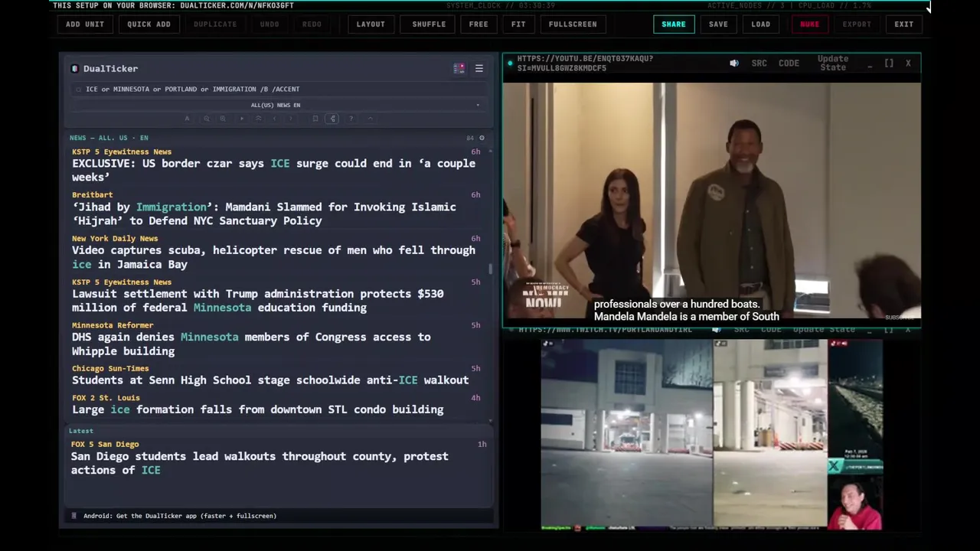This screenshot has height=551, width=980.
Task: Open the DualTicker hamburger menu
Action: pyautogui.click(x=479, y=68)
